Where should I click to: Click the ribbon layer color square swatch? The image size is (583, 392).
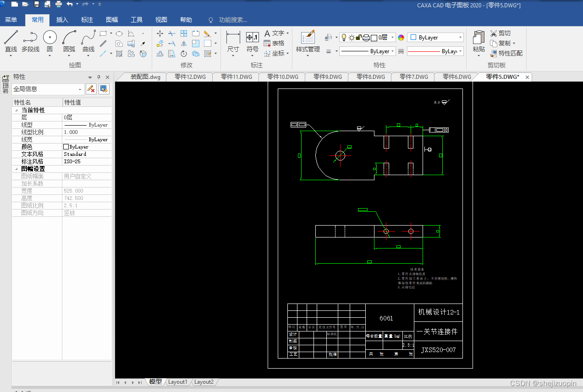(374, 38)
